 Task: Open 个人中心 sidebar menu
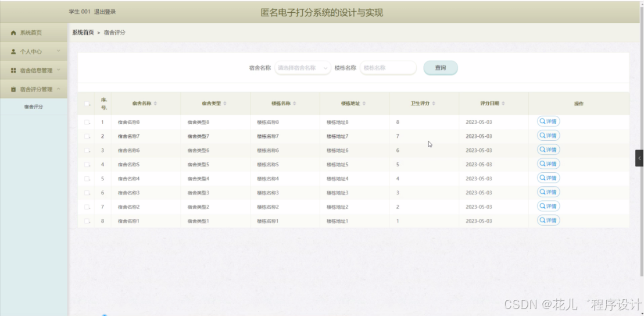coord(34,51)
